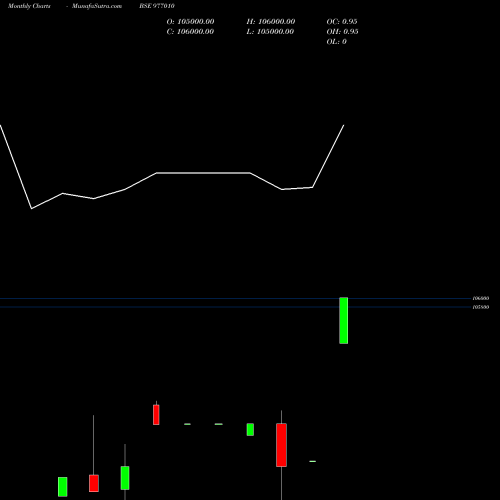Screen dimensions: 500x500
Task: Click the open value 'O: 105000.00'
Action: click(x=190, y=22)
